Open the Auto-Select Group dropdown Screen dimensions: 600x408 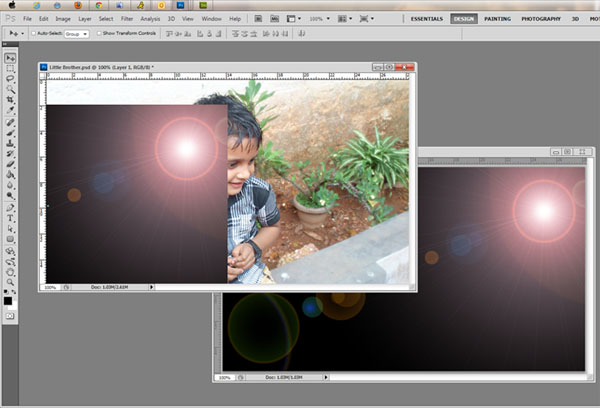(77, 34)
